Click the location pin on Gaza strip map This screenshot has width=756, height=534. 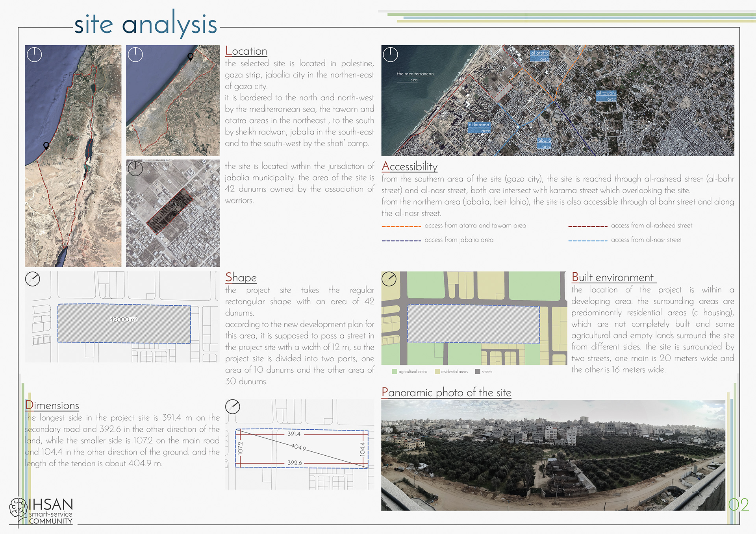point(191,57)
